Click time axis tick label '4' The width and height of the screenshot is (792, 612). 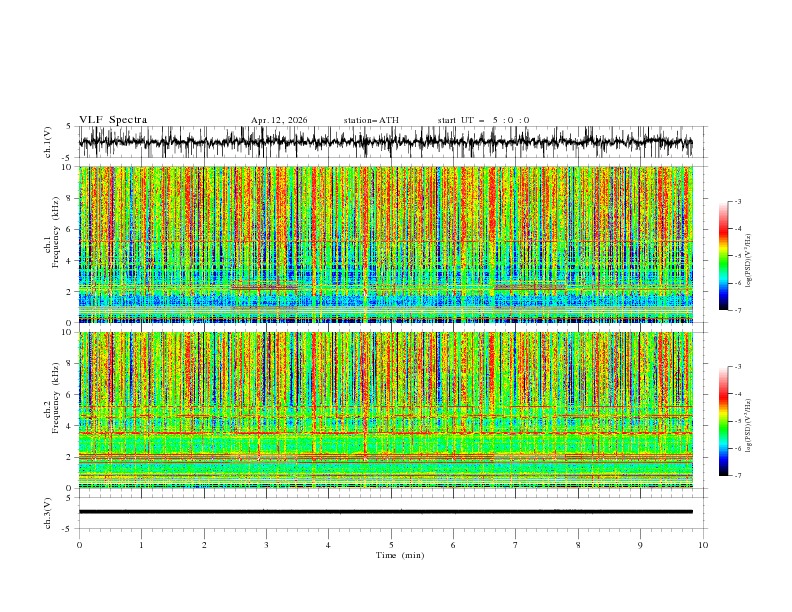pyautogui.click(x=328, y=545)
